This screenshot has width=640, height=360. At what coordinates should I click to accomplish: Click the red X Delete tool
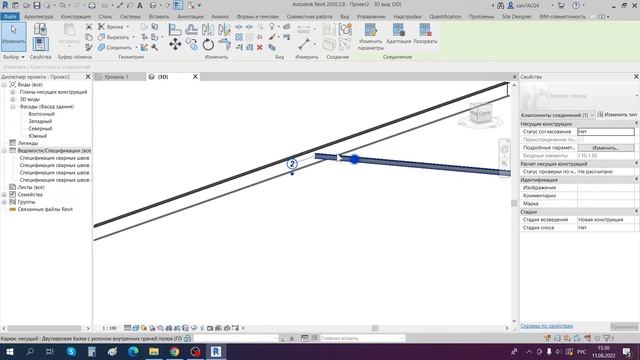[x=260, y=47]
